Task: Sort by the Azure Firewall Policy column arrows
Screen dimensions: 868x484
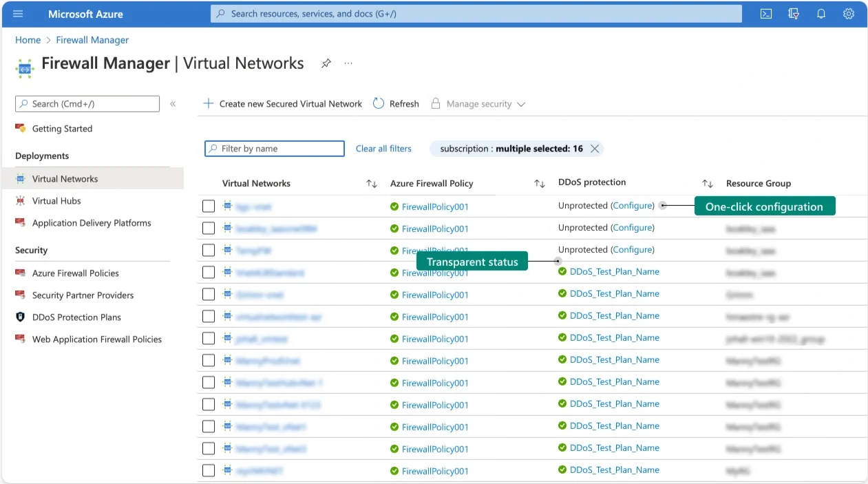Action: (540, 184)
